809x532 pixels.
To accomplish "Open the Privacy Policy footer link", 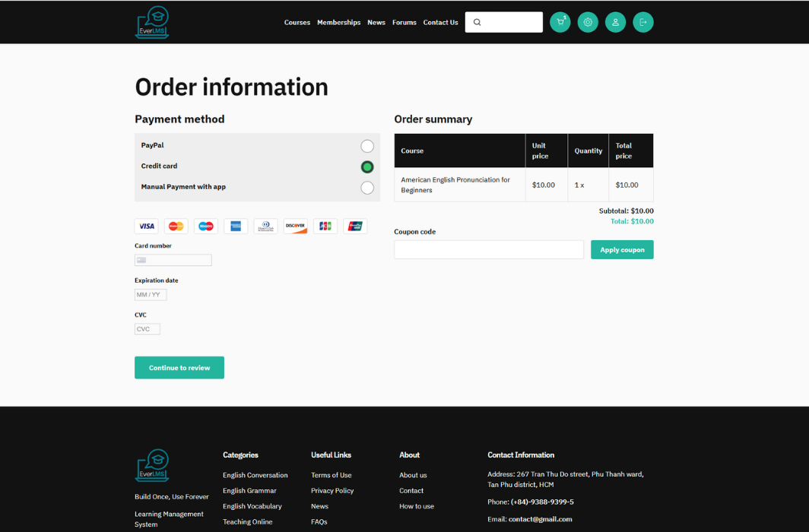I will [x=332, y=491].
